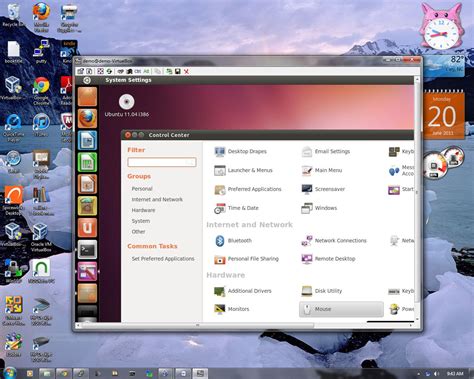Viewport: 474px width, 379px height.
Task: Open Time & Date settings
Action: point(236,208)
